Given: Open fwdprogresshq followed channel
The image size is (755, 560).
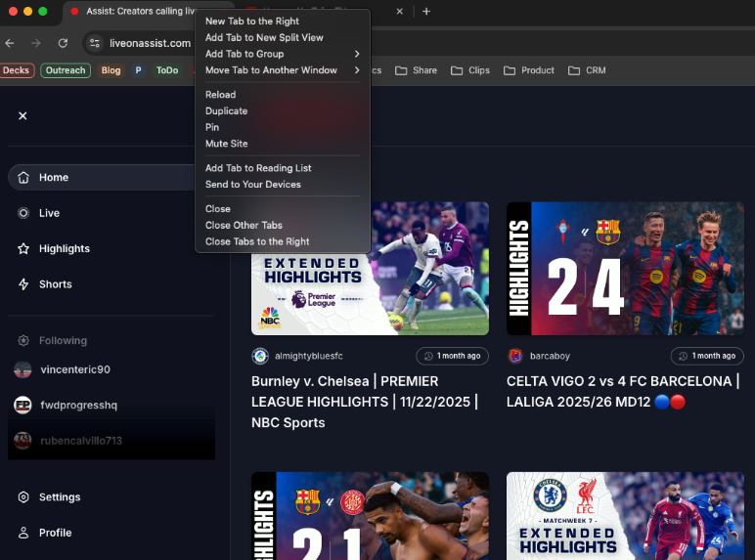Looking at the screenshot, I should click(x=66, y=405).
